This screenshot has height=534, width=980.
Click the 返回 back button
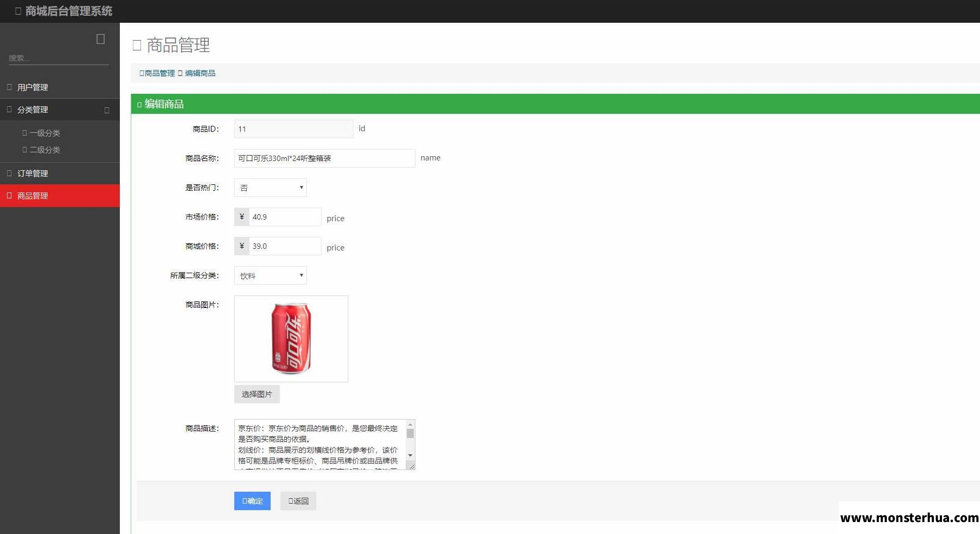(298, 501)
